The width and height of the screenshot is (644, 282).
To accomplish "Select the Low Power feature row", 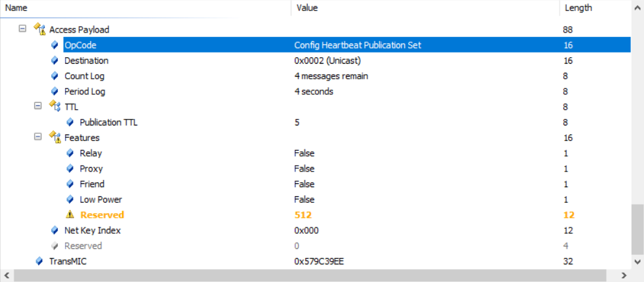I will (101, 199).
